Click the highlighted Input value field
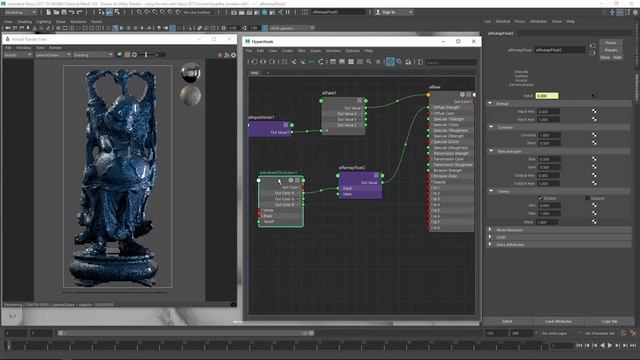 [547, 96]
